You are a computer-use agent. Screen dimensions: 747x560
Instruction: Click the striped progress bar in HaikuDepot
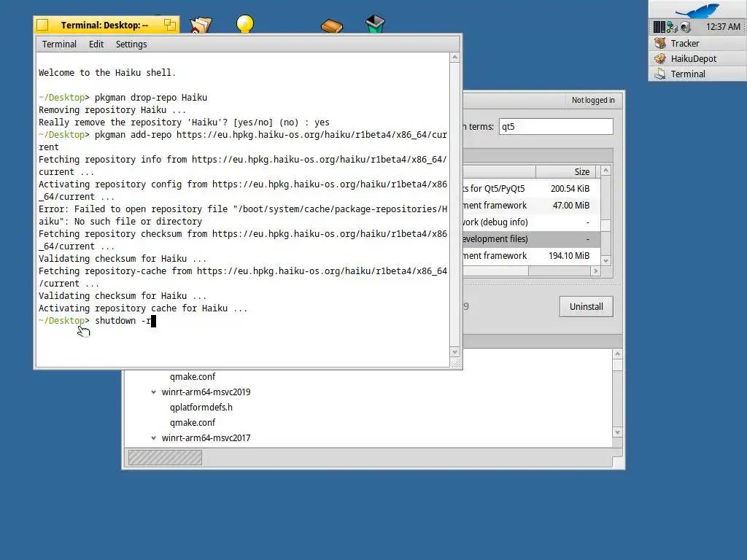[165, 458]
